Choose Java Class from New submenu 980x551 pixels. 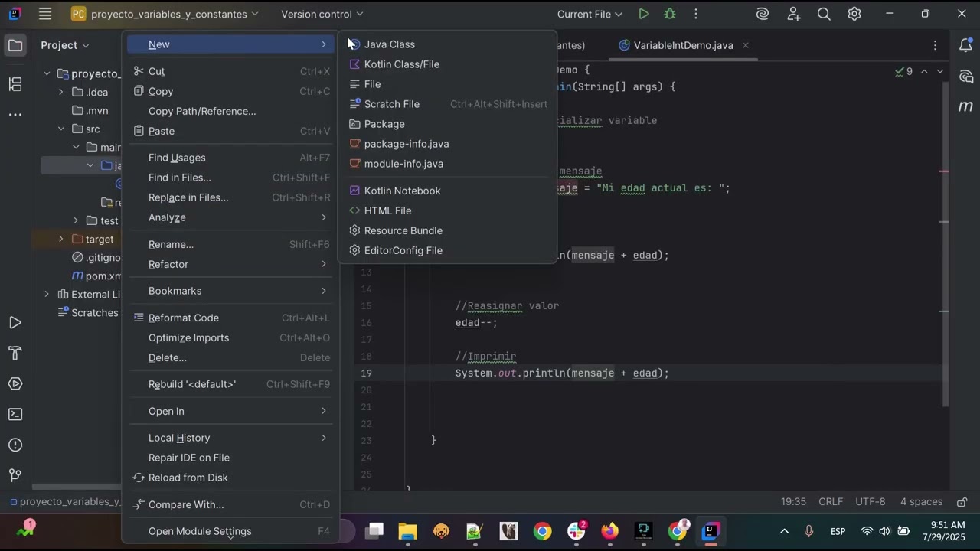(x=448, y=44)
